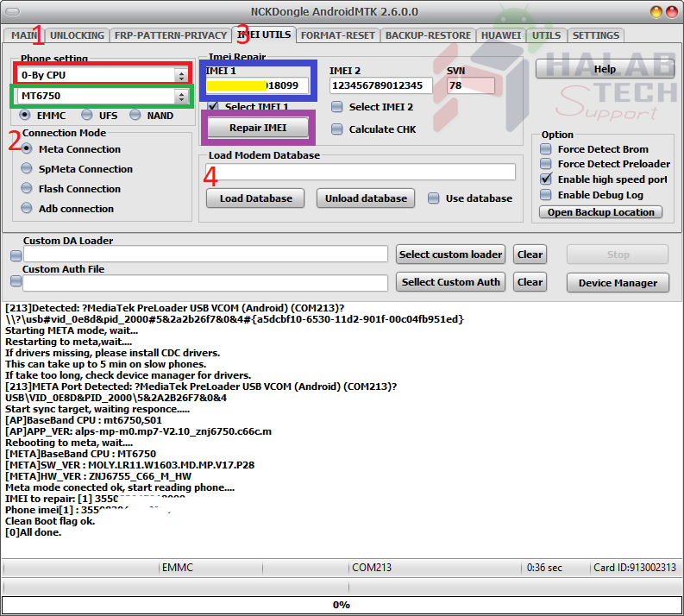Click the 'Clean Boot flag ok.' log line
Viewport: 684px width, 616px height.
(x=50, y=521)
